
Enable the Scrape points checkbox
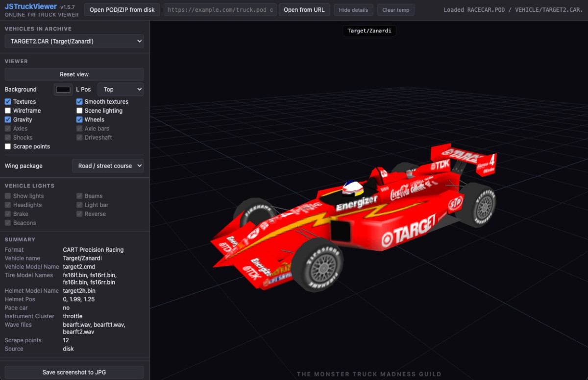8,146
